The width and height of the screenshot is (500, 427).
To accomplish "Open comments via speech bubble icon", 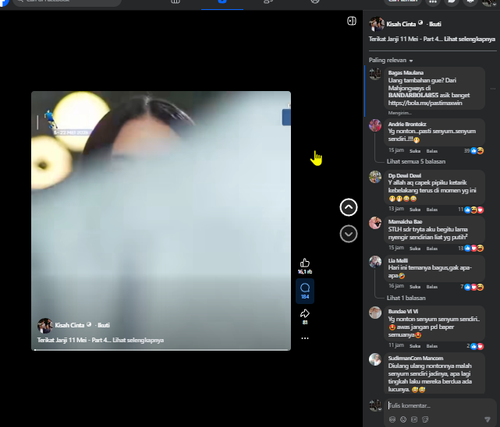I will pos(305,288).
